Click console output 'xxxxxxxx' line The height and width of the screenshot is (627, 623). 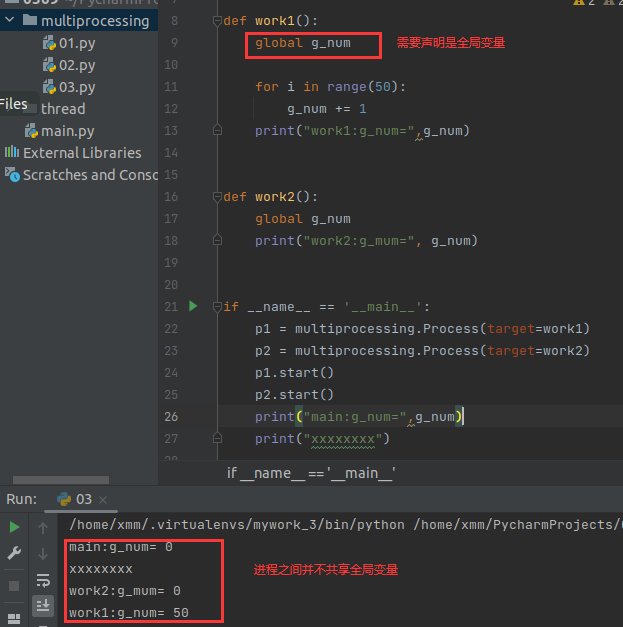coord(101,569)
